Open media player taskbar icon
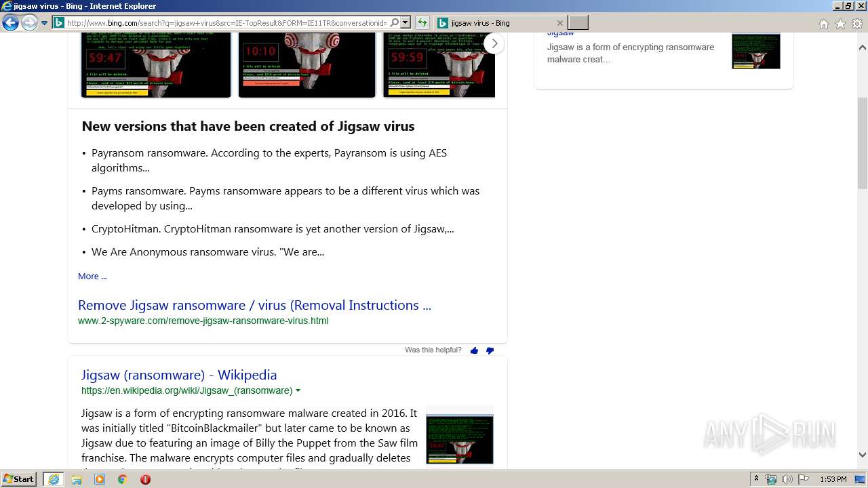Screen dimensions: 868x488 tap(100, 479)
